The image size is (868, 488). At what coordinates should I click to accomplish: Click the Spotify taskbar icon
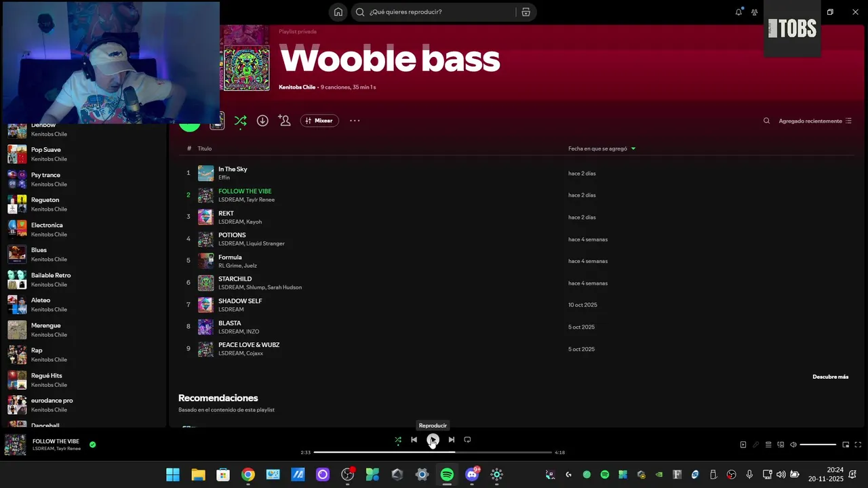coord(447,474)
